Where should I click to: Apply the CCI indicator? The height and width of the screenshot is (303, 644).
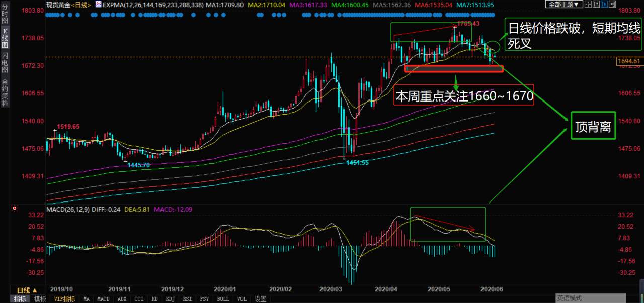(x=139, y=299)
